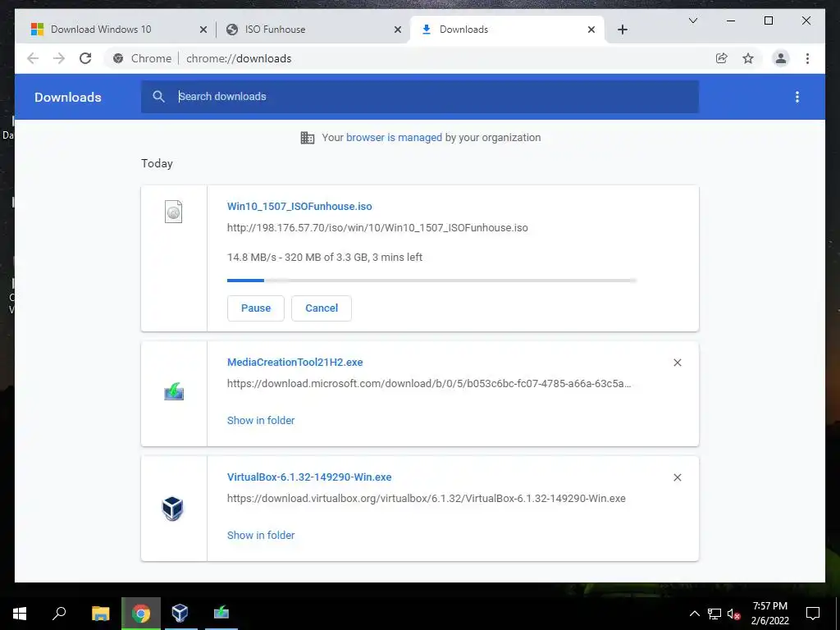
Task: Open VirtualBox from the taskbar
Action: click(180, 614)
